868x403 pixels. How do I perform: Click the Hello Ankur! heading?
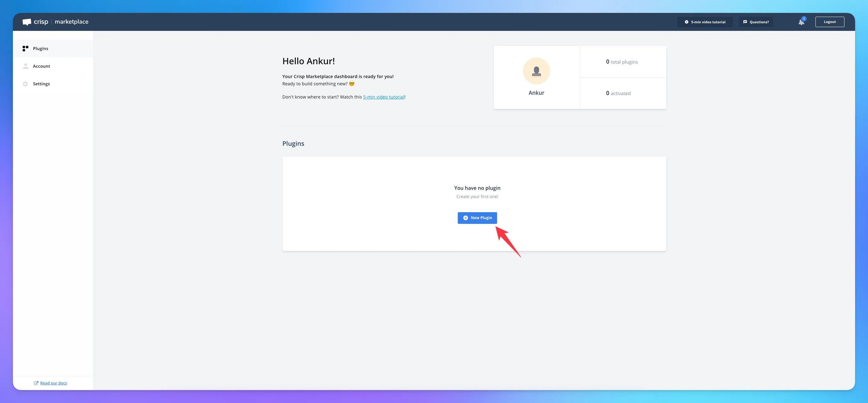309,61
